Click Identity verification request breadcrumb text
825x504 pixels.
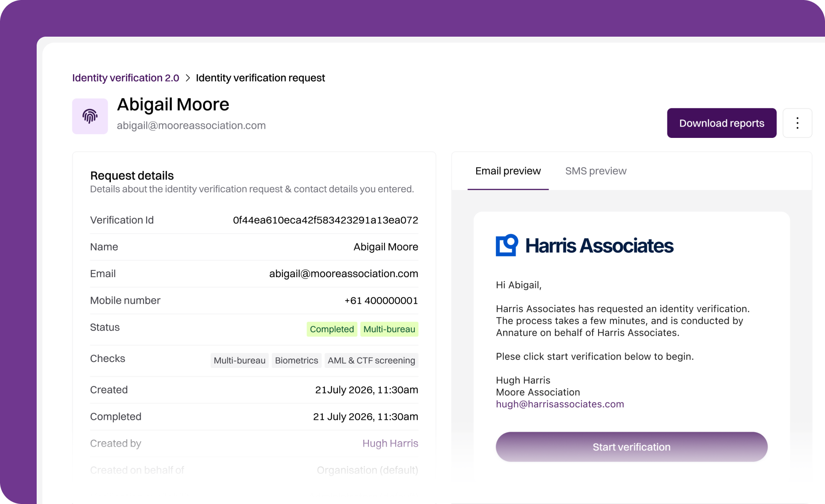[260, 78]
